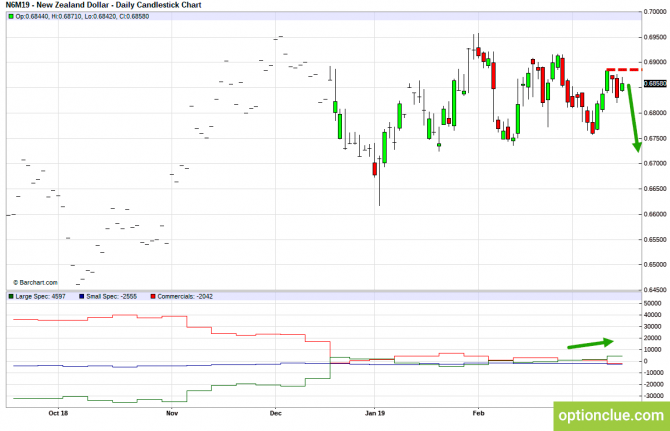
Task: Click the Nov date axis label
Action: [172, 413]
